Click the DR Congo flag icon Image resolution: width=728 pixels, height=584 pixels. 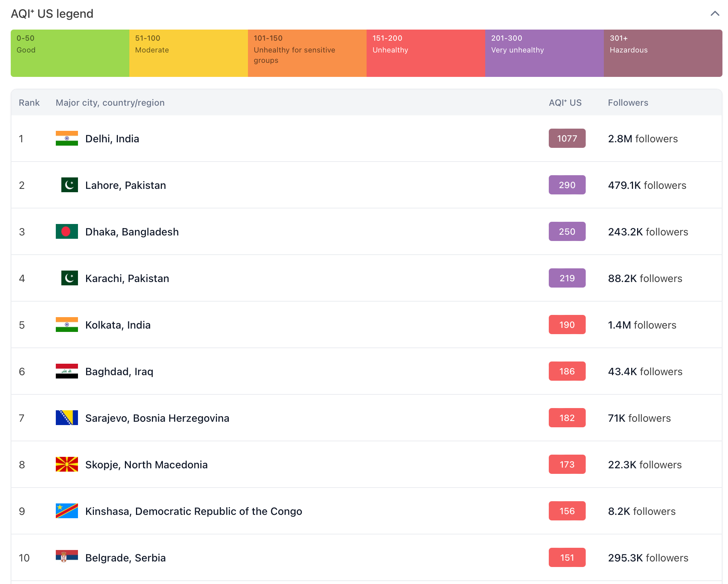(67, 511)
